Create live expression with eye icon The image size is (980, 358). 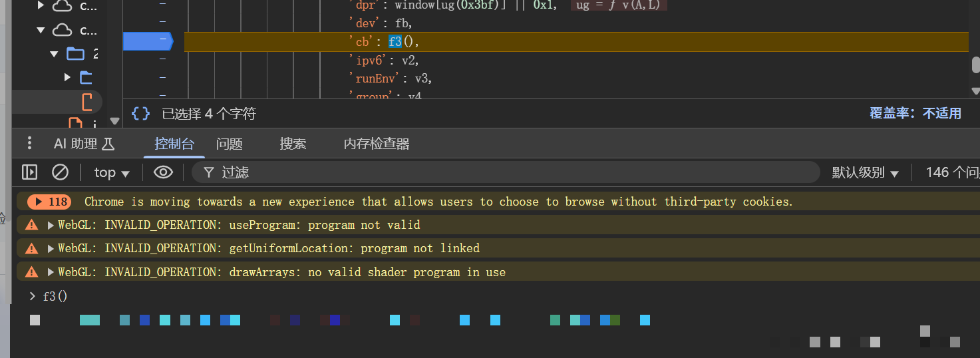click(x=163, y=172)
